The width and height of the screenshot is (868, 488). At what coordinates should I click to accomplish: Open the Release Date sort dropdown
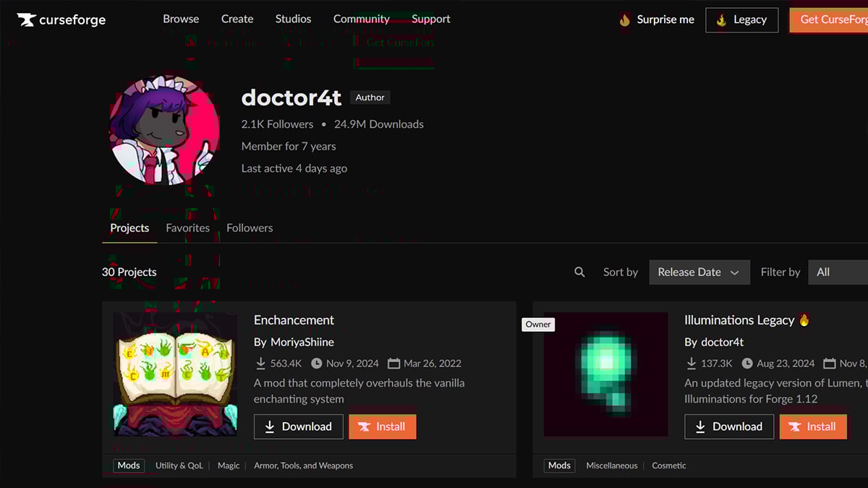point(699,272)
